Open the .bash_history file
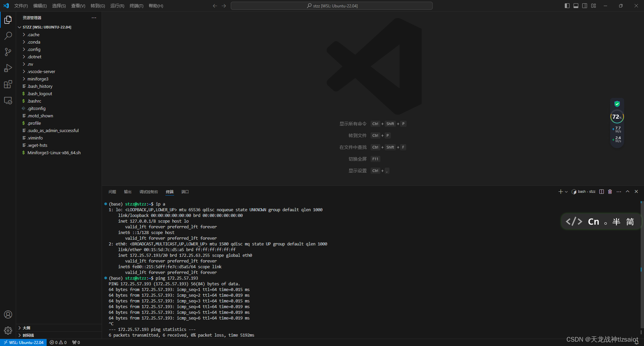 (59, 86)
